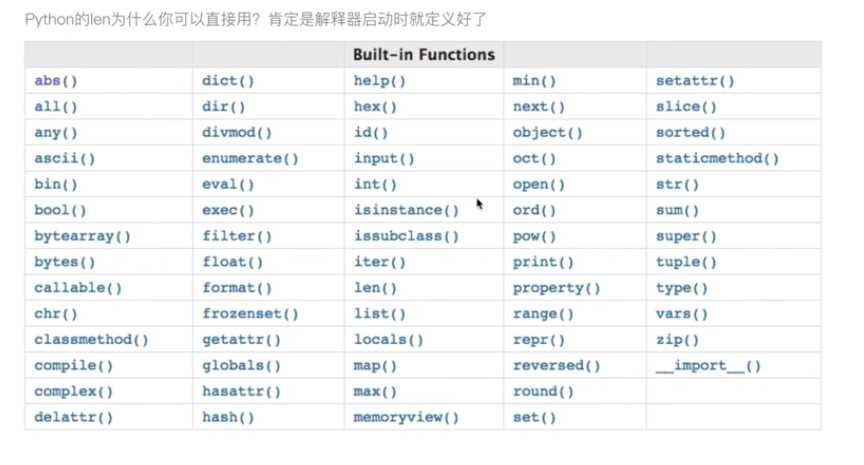This screenshot has height=465, width=864.
Task: Select the callable() function link
Action: pos(78,288)
